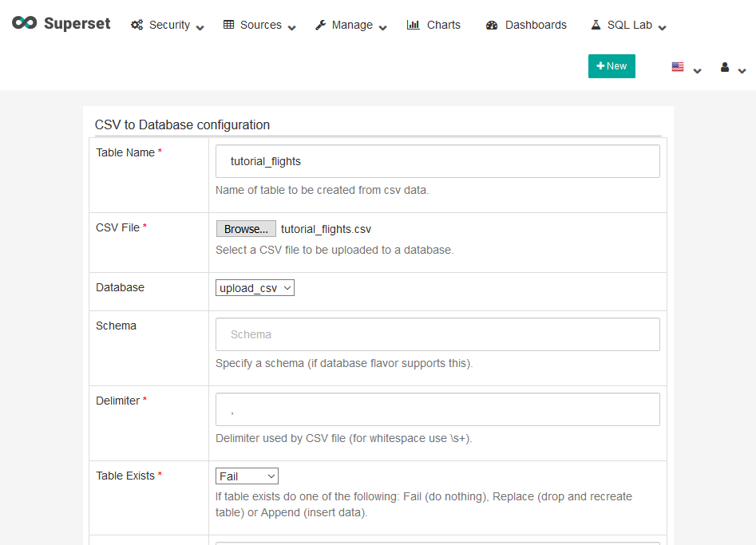Click the Table Name input field
This screenshot has height=545, width=756.
tap(437, 161)
